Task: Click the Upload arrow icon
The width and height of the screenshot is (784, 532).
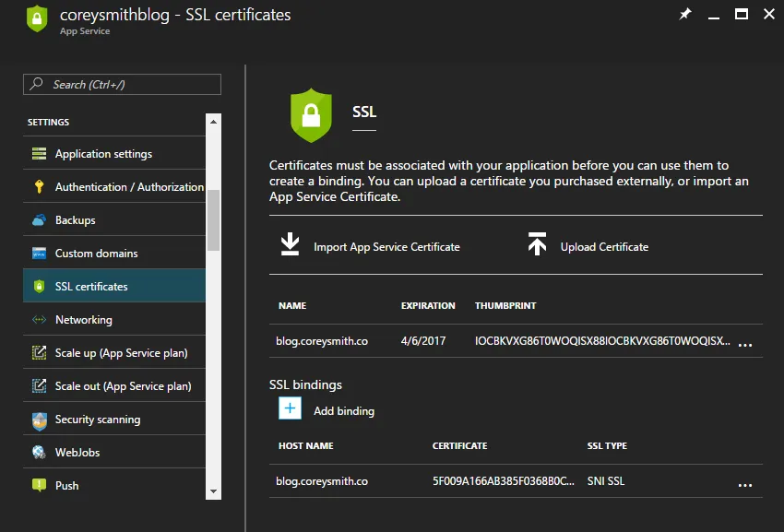Action: (537, 244)
